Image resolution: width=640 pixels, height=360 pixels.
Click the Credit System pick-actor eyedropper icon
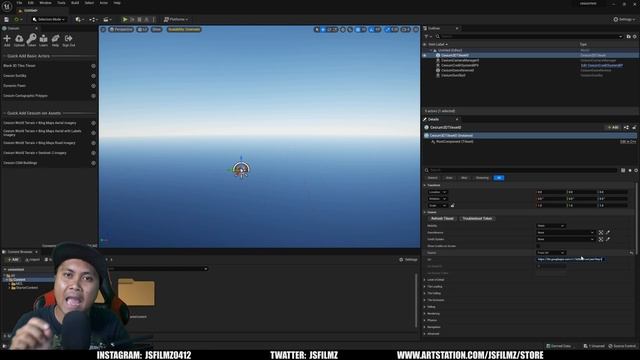pos(608,239)
